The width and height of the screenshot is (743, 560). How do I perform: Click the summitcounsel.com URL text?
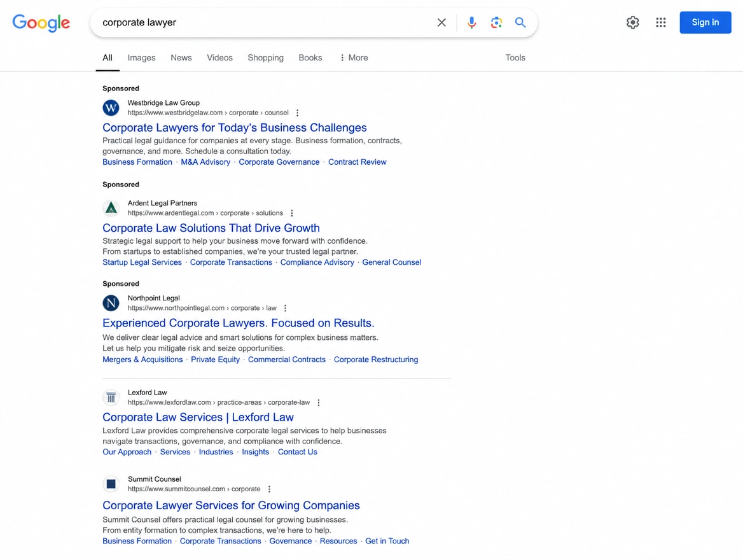[194, 489]
